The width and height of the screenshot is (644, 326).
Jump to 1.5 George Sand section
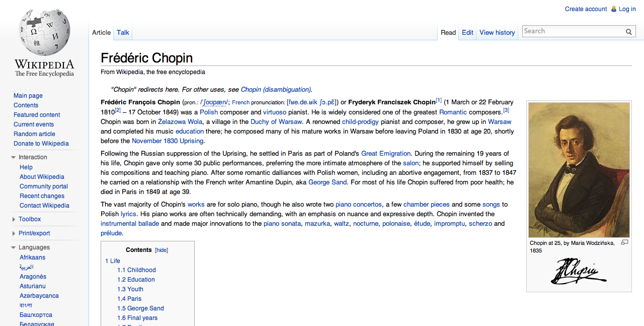point(140,308)
